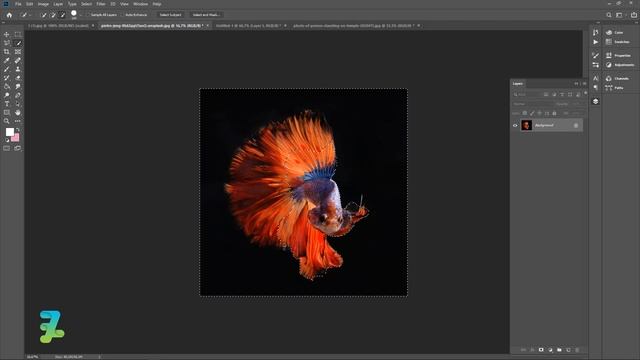Select the Quick Selection tool in the toolbox

pos(18,43)
